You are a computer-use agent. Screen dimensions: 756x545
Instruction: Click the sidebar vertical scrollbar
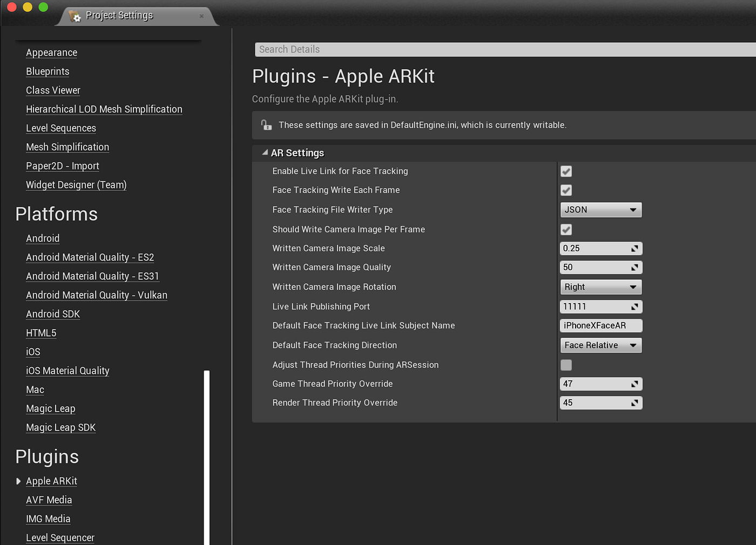click(207, 457)
